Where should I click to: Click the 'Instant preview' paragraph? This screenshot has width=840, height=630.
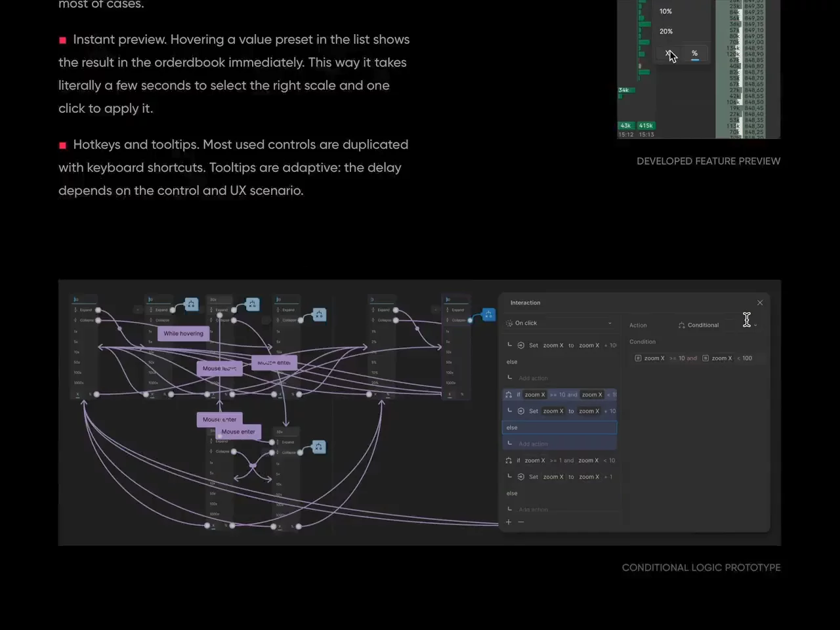[x=234, y=73]
